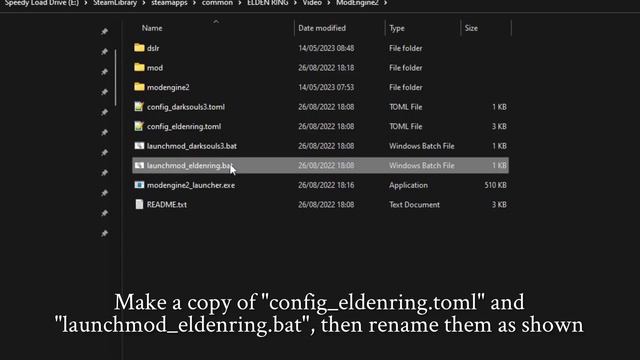Expand chevron after ModEngine2 breadcrumb
Viewport: 640px width, 360px height.
click(x=386, y=3)
